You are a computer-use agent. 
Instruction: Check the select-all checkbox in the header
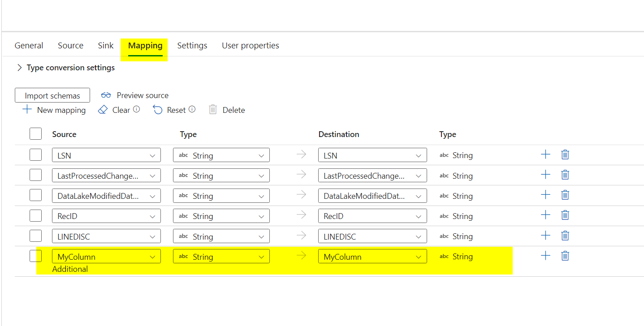coord(35,133)
